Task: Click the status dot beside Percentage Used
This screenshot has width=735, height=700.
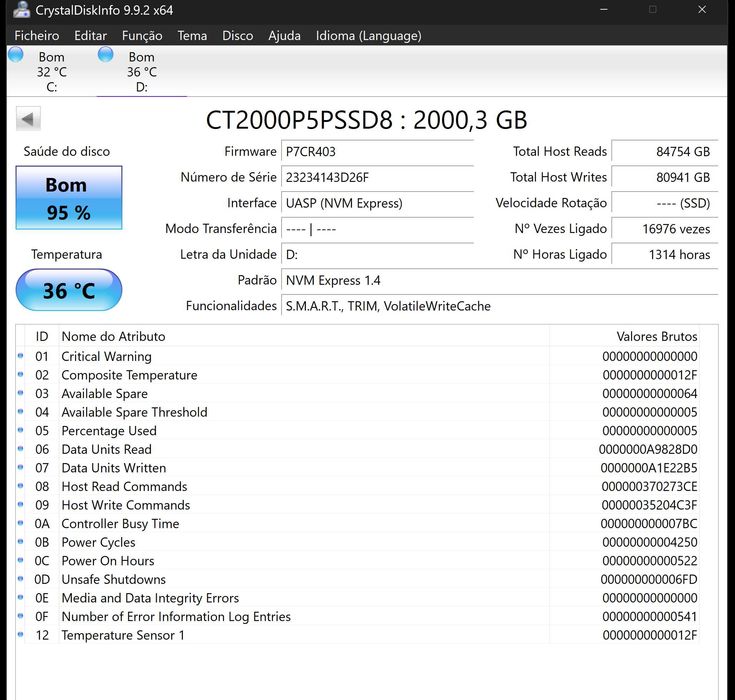Action: (20, 430)
